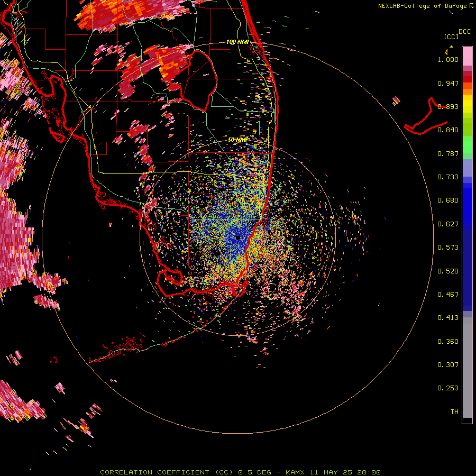Click the 0.947 color scale value
This screenshot has height=476, width=476.
(448, 83)
